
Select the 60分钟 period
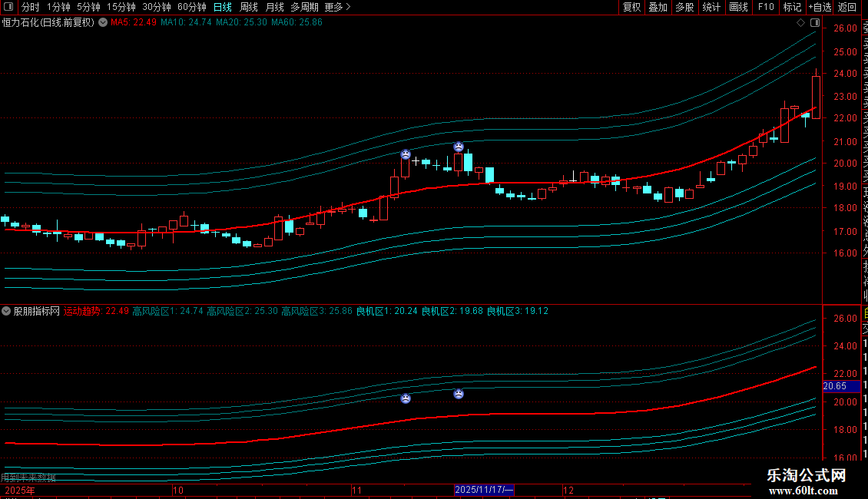coord(191,7)
